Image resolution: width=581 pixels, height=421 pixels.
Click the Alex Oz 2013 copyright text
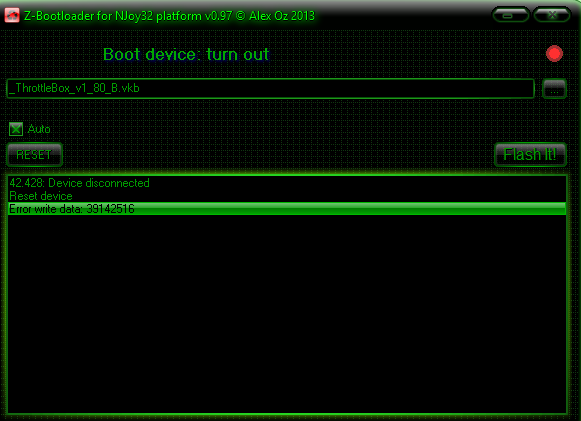[282, 16]
